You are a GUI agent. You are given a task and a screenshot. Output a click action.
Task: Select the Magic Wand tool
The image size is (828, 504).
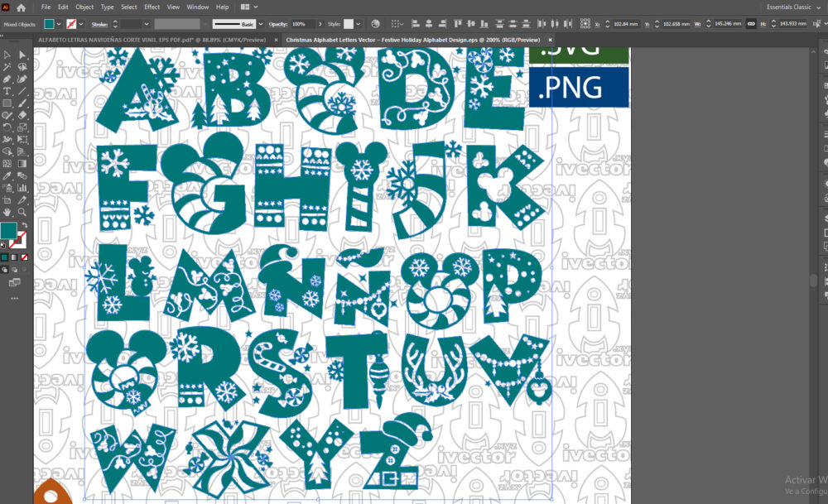pos(7,67)
